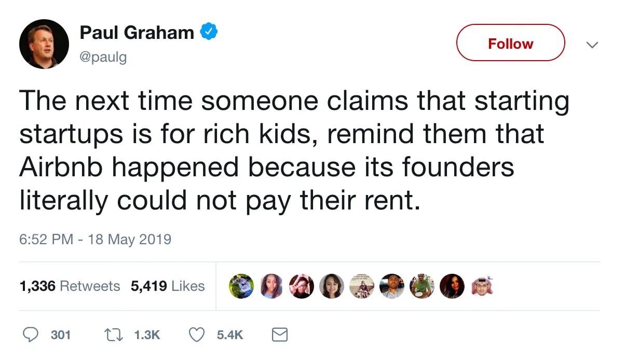Viewport: 625px width, 364px height.
Task: Expand the tweet options chevron
Action: 592,45
